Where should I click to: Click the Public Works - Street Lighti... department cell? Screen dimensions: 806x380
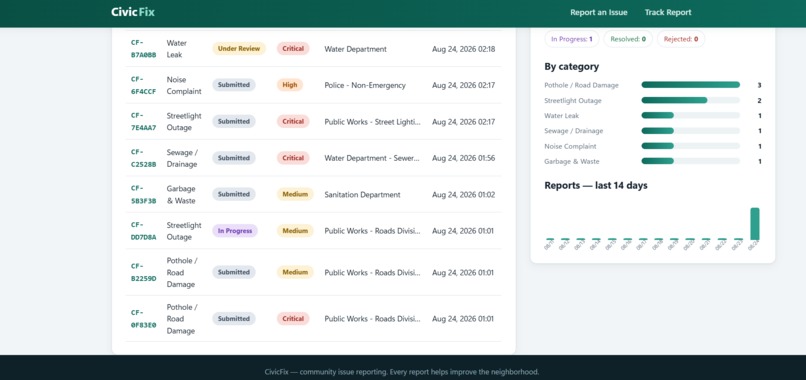[372, 122]
